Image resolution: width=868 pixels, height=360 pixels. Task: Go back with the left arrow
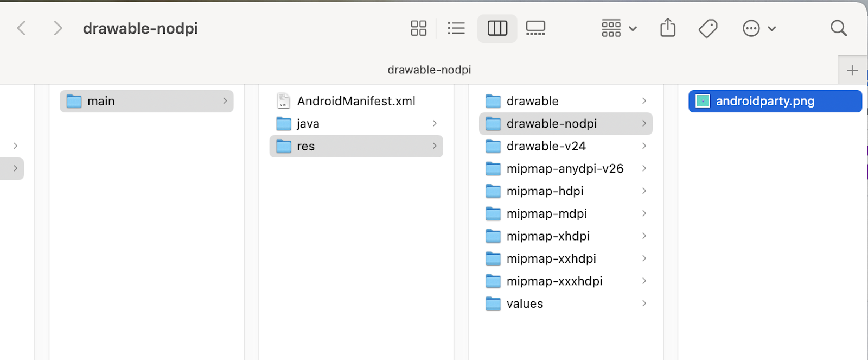[22, 28]
